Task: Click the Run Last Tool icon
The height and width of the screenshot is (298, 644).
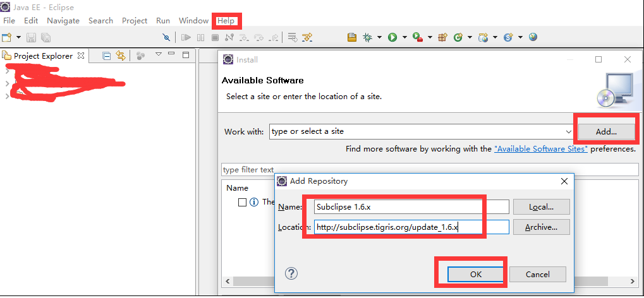Action: pos(418,38)
